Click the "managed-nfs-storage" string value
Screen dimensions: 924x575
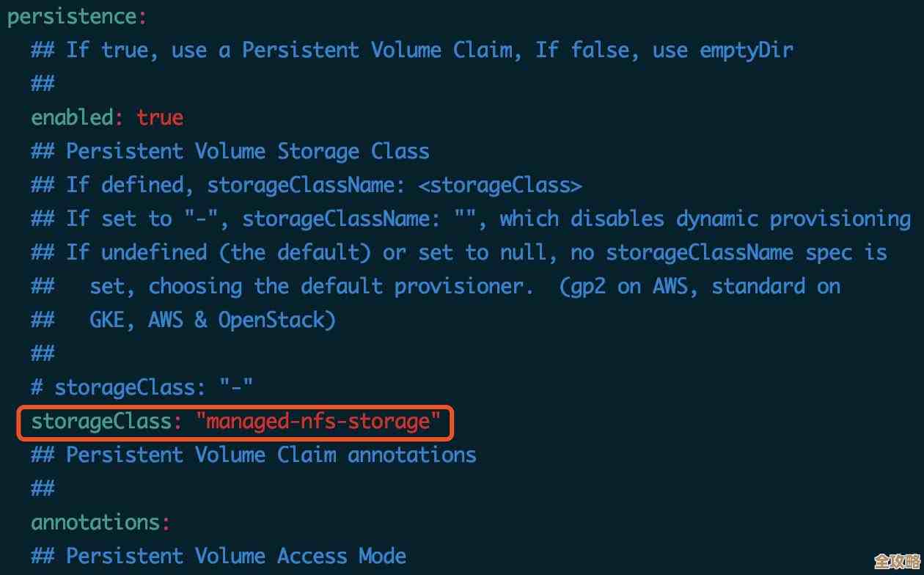[x=318, y=421]
